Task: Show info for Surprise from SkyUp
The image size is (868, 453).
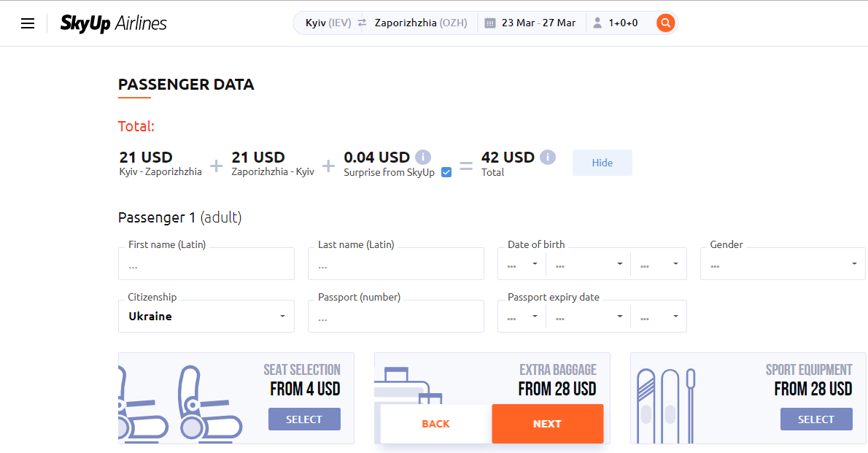Action: point(423,158)
